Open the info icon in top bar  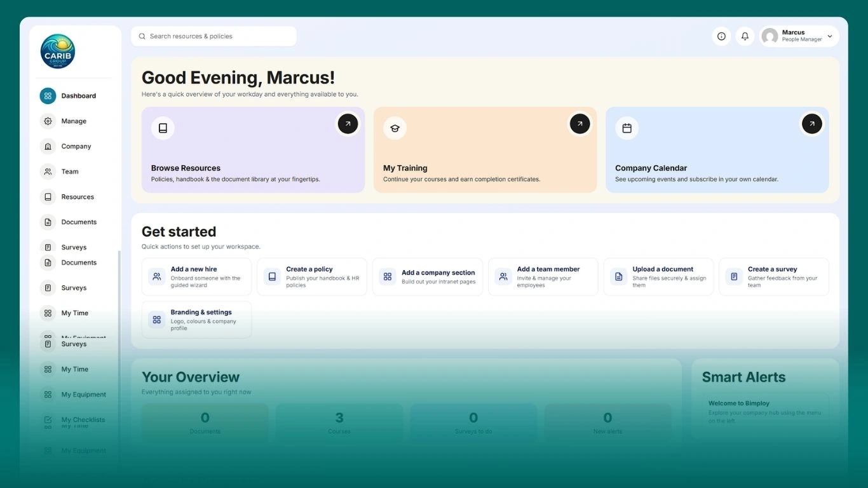click(x=721, y=36)
